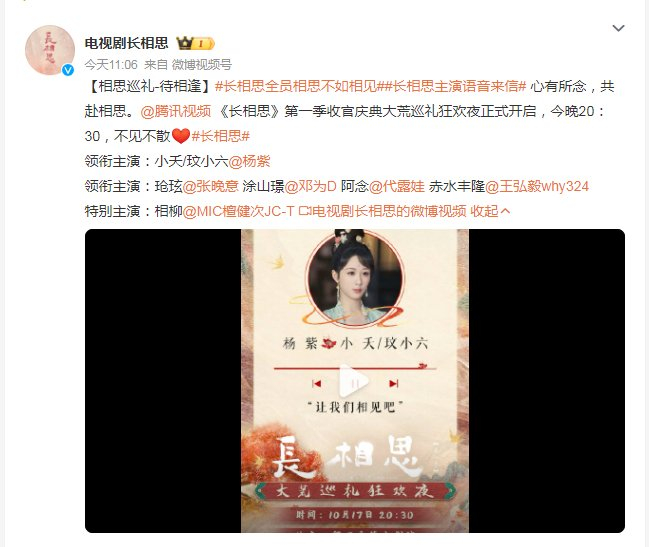This screenshot has height=547, width=649.
Task: Open the @腾讯视频 mention
Action: click(175, 111)
